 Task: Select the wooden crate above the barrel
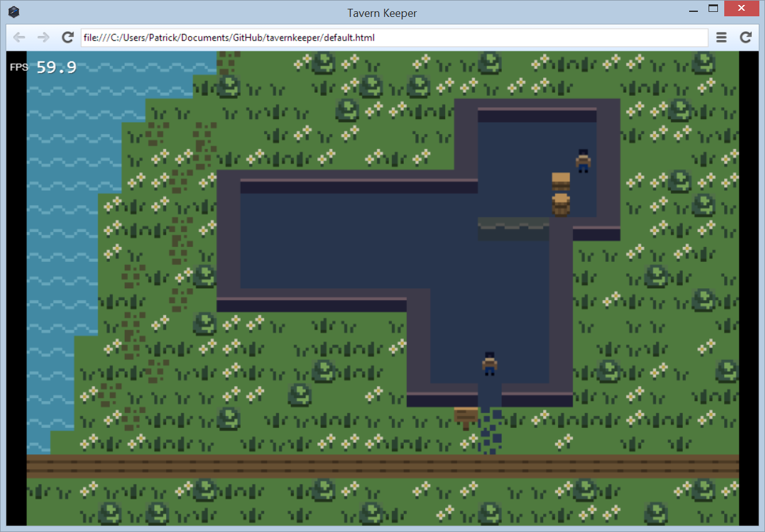point(561,181)
